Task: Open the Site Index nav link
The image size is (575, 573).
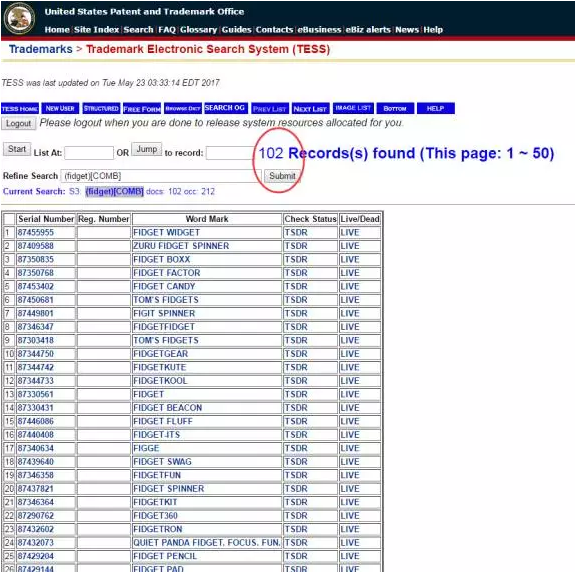Action: 96,30
